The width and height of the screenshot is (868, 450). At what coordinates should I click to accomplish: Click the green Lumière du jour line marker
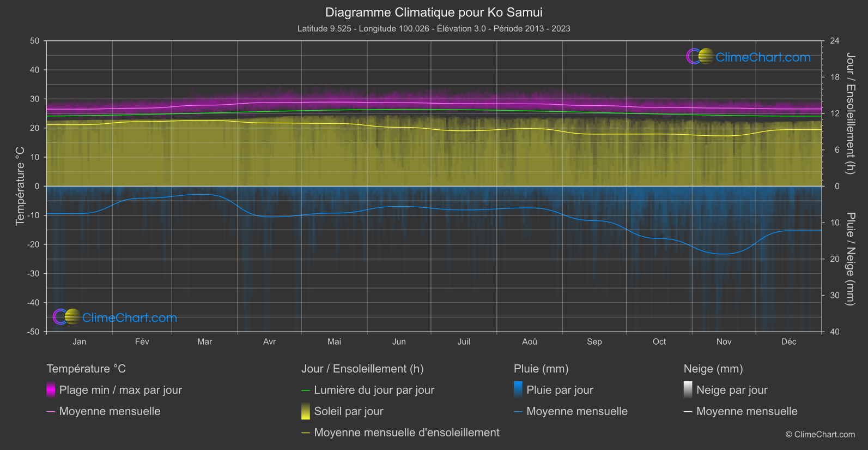click(306, 390)
